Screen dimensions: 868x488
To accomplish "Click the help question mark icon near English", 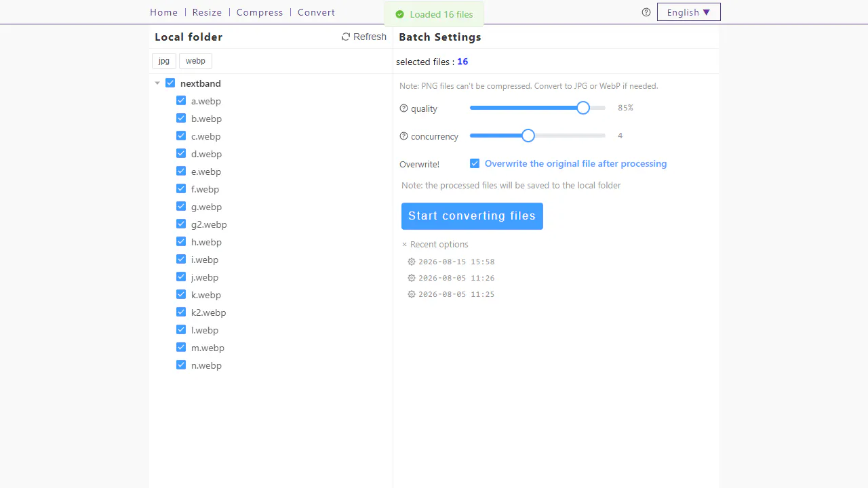I will coord(646,12).
